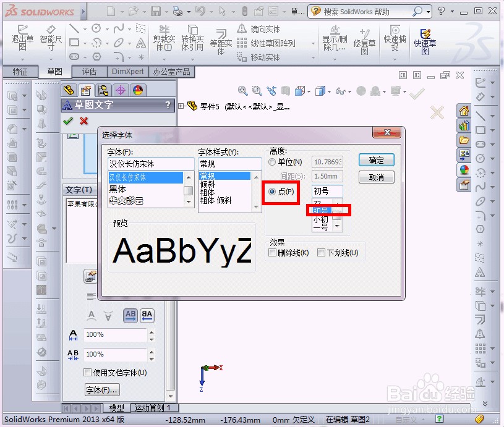504x427 pixels.
Task: Expand the 零件5 tree node
Action: (181, 106)
